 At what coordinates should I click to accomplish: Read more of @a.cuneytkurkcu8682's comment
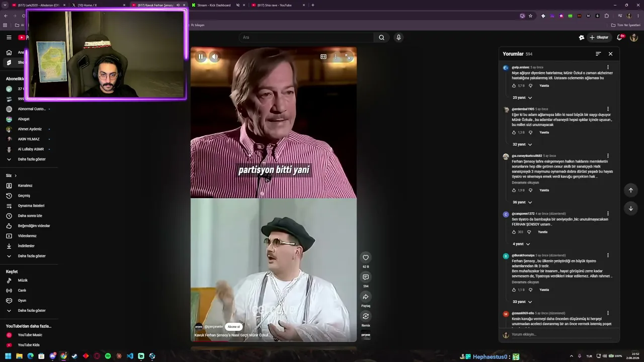point(525,183)
